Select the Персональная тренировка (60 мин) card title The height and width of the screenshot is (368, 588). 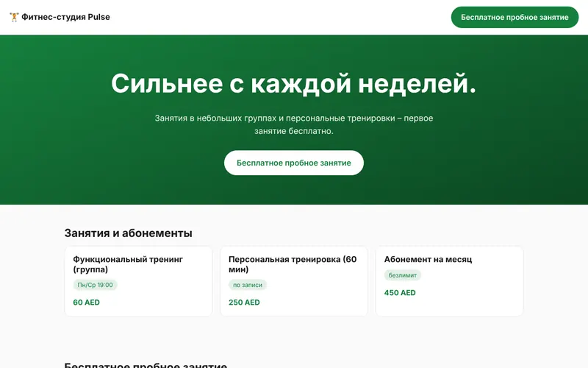click(x=293, y=264)
